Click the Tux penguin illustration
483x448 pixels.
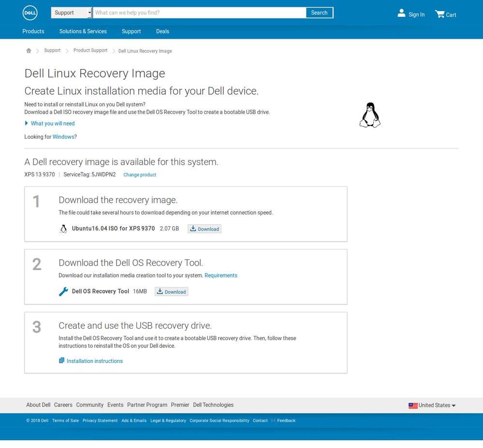click(369, 115)
